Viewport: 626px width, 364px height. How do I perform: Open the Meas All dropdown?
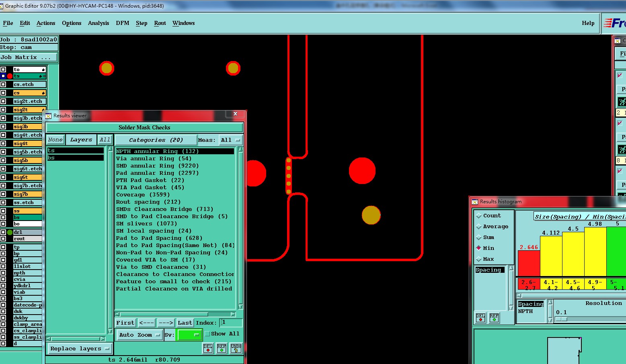click(x=231, y=140)
